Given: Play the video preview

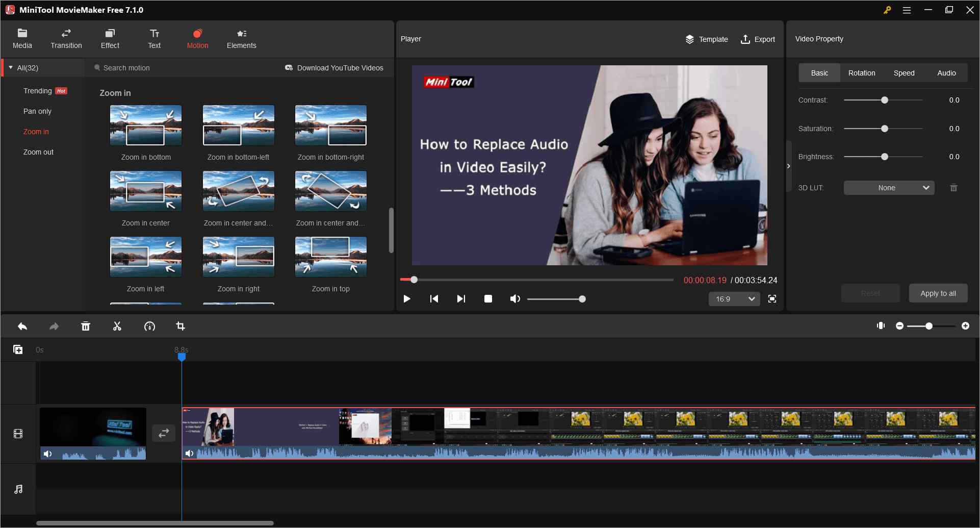Looking at the screenshot, I should click(x=407, y=299).
